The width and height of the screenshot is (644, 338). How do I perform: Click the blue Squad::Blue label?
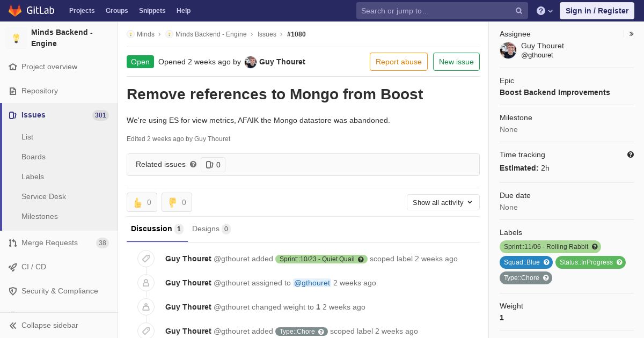point(526,262)
